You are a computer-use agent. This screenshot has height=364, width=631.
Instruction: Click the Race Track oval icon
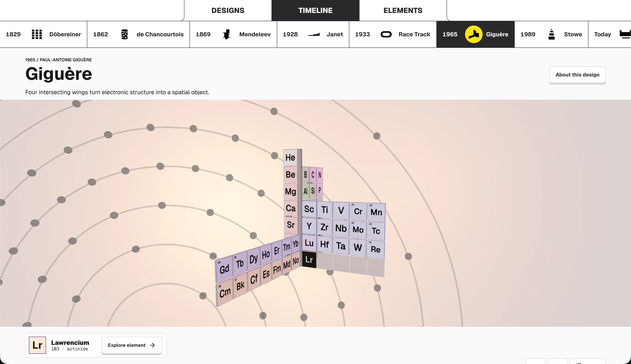pyautogui.click(x=386, y=34)
